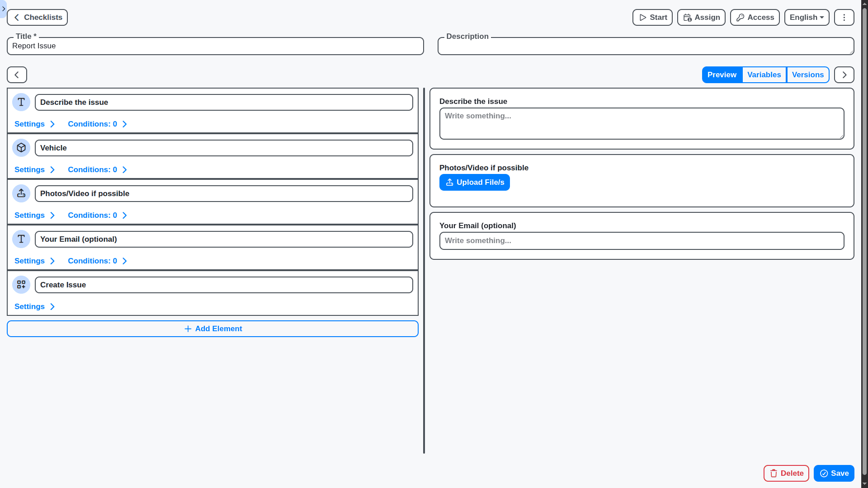Screen dimensions: 868x488
Task: Open the three-dot more options menu
Action: coord(844,18)
